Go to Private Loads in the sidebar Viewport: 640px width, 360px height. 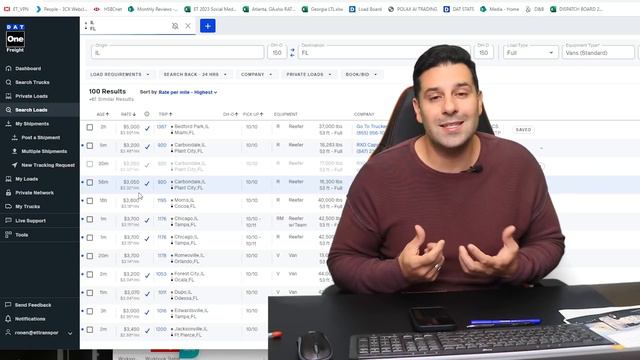pyautogui.click(x=31, y=96)
